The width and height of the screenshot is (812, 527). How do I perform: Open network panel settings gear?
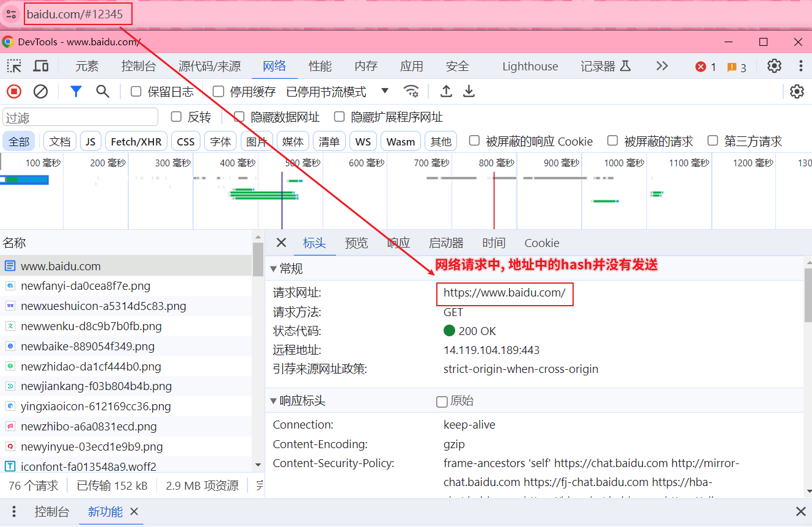coord(797,92)
